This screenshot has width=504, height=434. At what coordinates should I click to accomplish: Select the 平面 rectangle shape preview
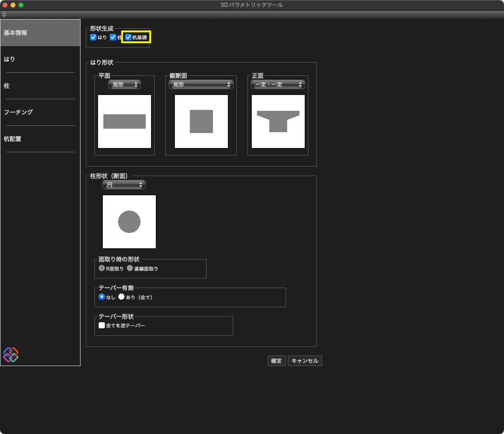[125, 121]
